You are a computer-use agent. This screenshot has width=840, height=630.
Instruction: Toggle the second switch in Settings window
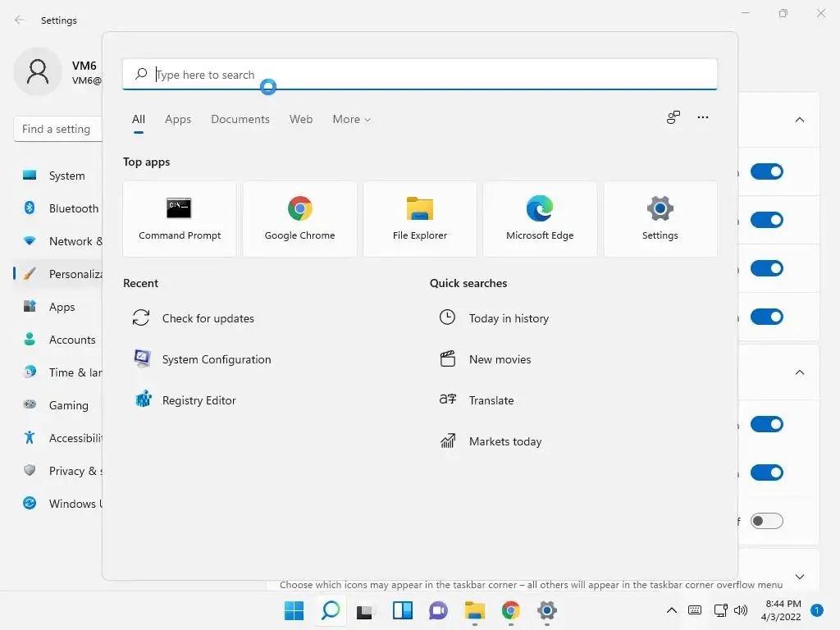767,220
